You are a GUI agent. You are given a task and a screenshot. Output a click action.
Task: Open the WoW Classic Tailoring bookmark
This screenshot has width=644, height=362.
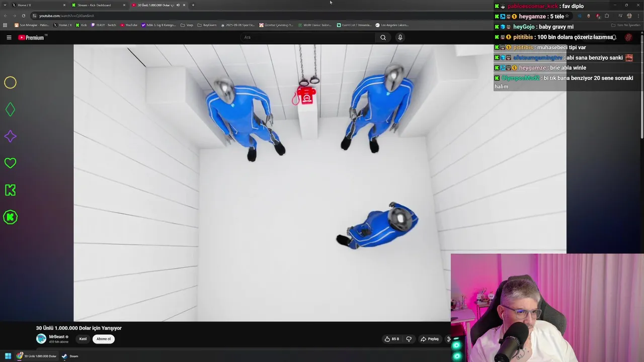pyautogui.click(x=314, y=25)
